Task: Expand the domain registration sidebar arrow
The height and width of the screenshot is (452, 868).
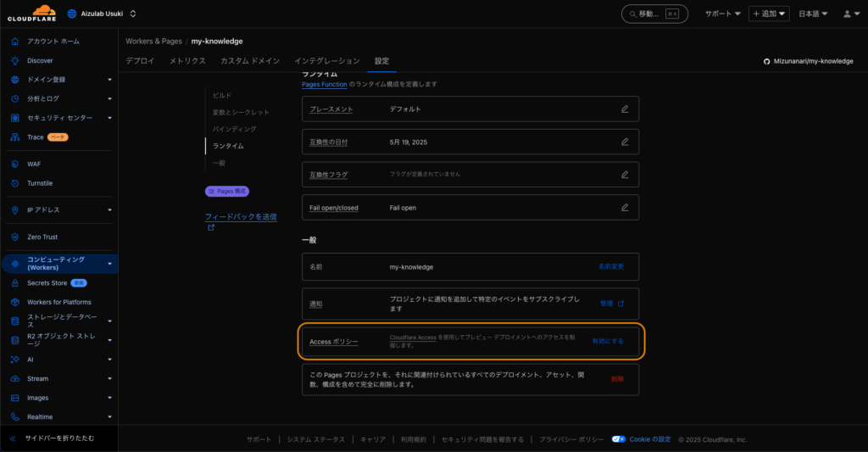Action: (109, 80)
